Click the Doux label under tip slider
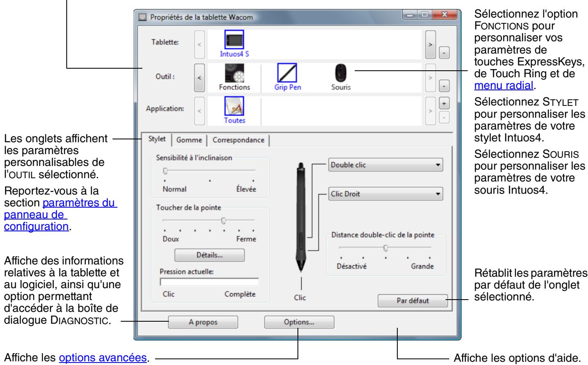This screenshot has height=365, width=588. click(x=171, y=239)
